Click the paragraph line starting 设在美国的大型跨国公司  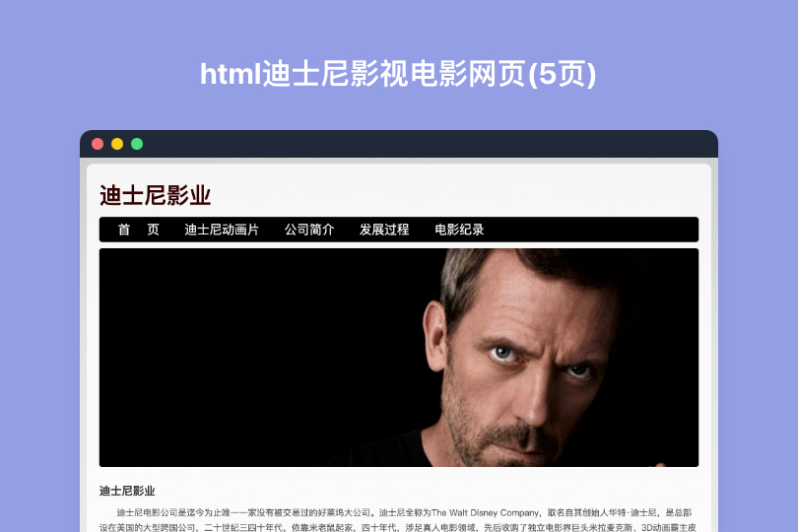[x=397, y=527]
